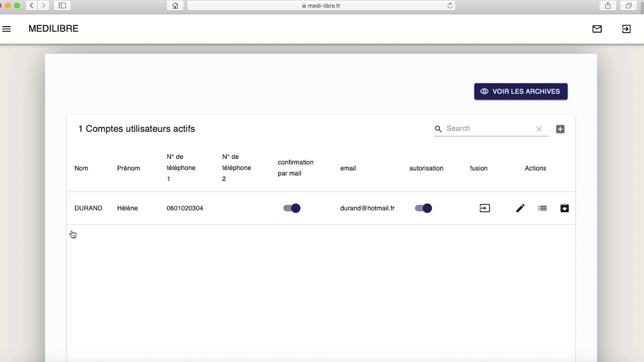Click the search magnifier icon
Viewport: 644px width, 362px height.
click(438, 129)
